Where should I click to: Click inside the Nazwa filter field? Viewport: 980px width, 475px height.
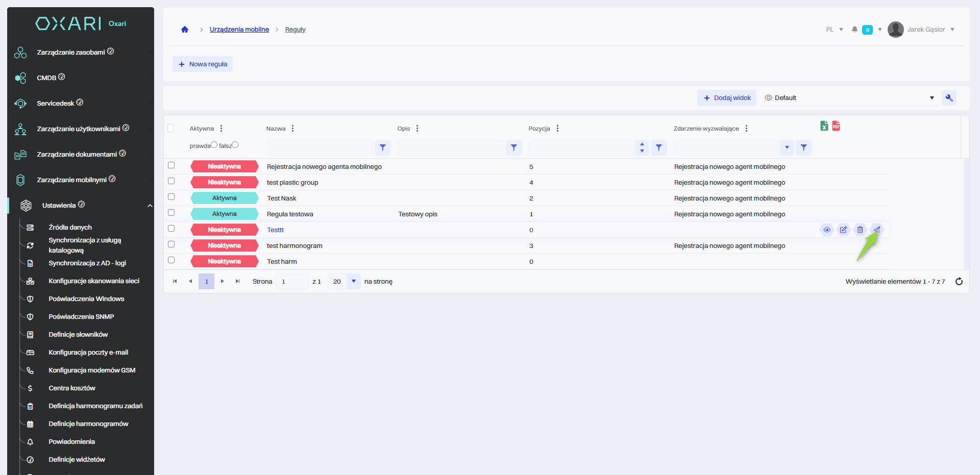(320, 148)
